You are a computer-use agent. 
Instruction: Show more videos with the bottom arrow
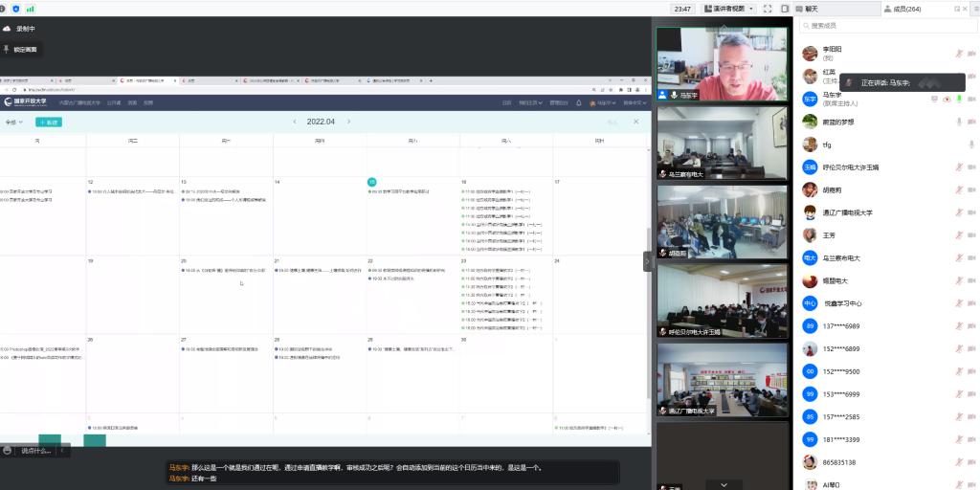click(724, 484)
